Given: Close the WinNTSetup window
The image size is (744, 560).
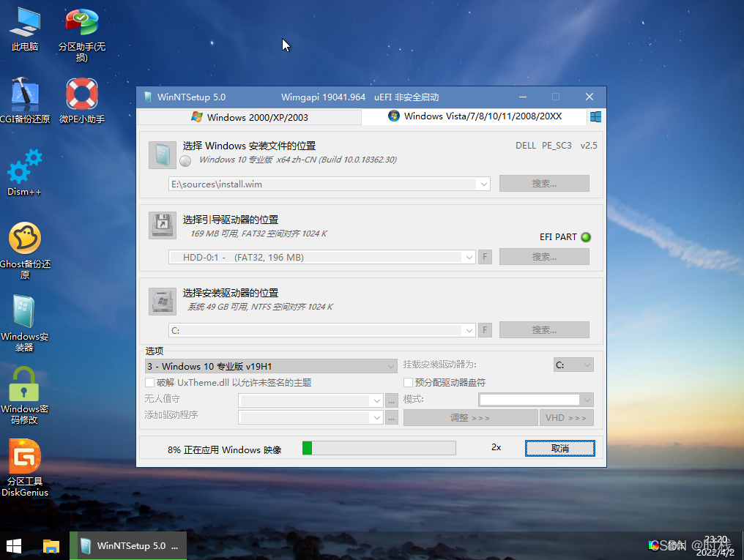Looking at the screenshot, I should click(x=589, y=97).
